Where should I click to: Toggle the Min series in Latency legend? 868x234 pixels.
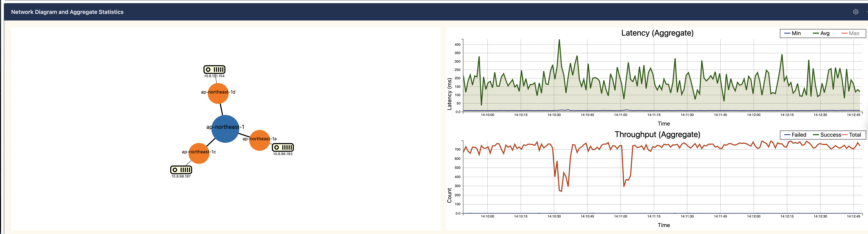[792, 33]
